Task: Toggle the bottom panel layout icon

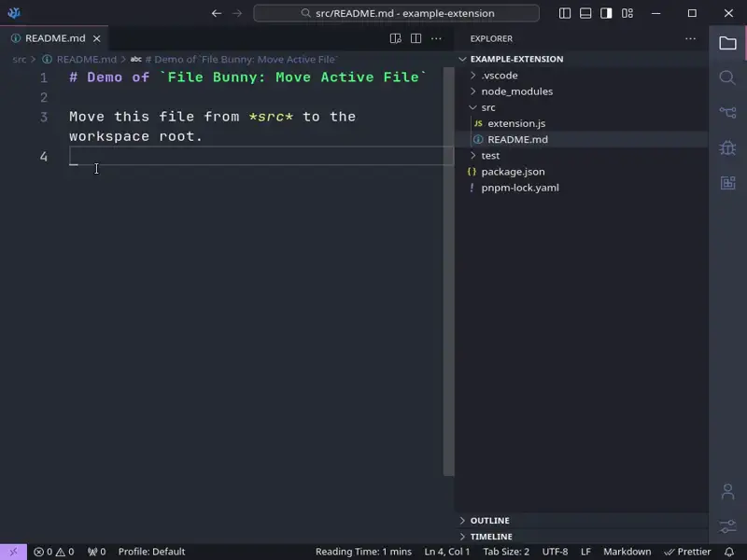Action: pos(585,13)
